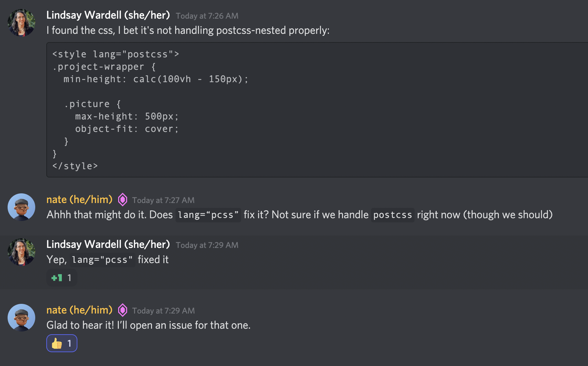Screen dimensions: 588x366
Task: Click the +1 reaction emoji icon
Action: tap(56, 277)
